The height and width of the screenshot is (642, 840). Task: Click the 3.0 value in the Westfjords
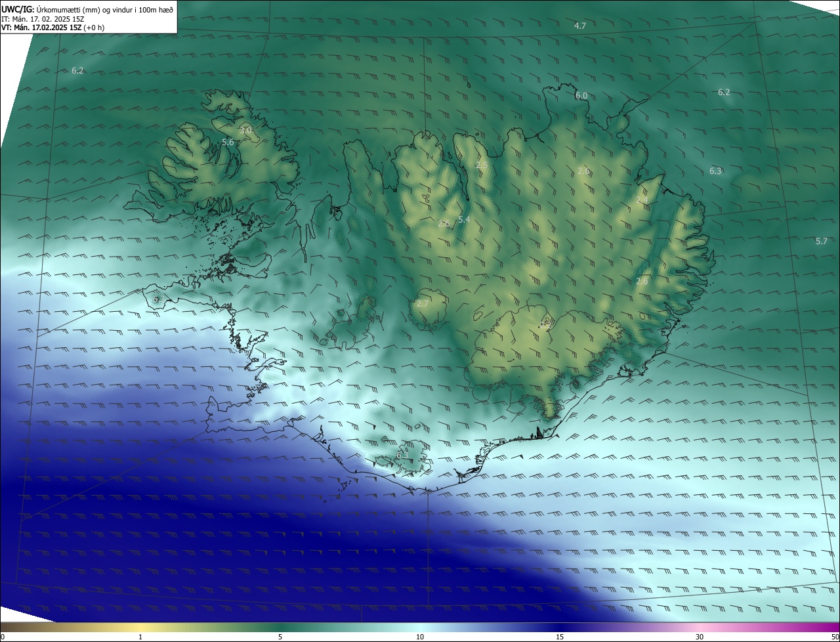coord(245,131)
